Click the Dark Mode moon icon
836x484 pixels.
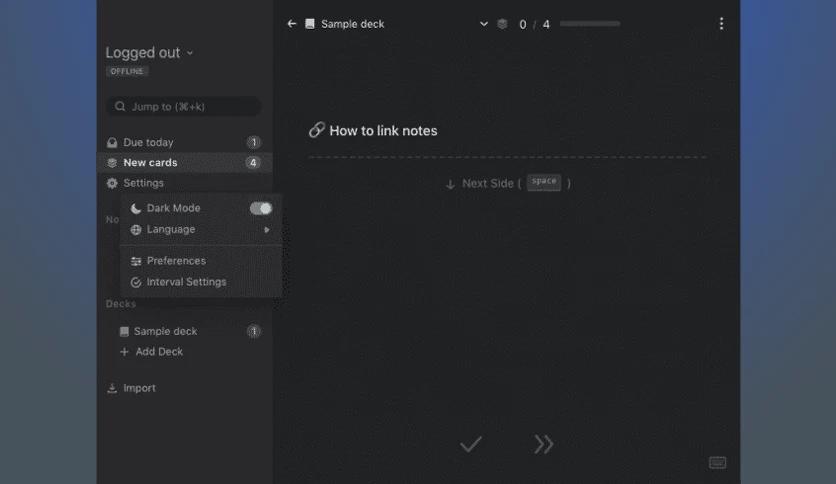pyautogui.click(x=136, y=208)
